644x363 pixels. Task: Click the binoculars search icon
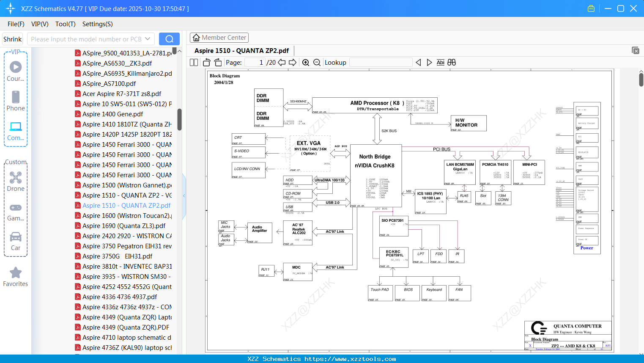452,62
